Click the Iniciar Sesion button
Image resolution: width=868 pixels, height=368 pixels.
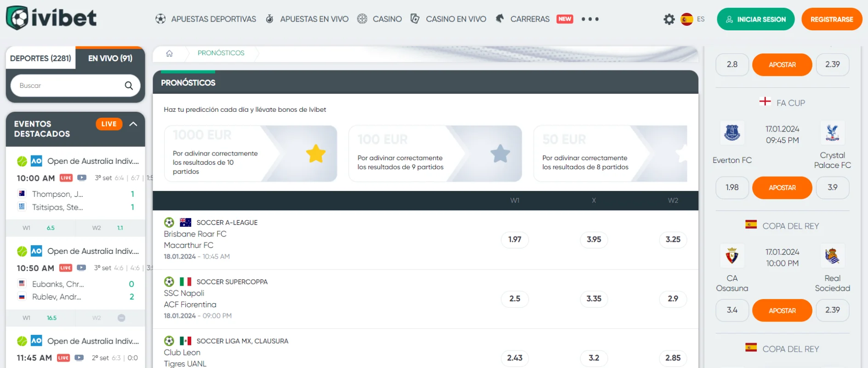coord(755,19)
